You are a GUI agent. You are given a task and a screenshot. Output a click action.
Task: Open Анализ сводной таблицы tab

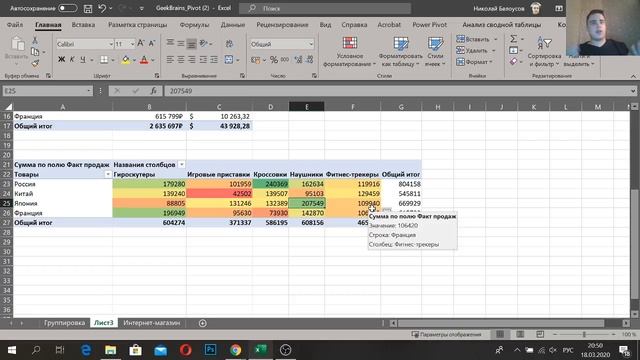(502, 25)
